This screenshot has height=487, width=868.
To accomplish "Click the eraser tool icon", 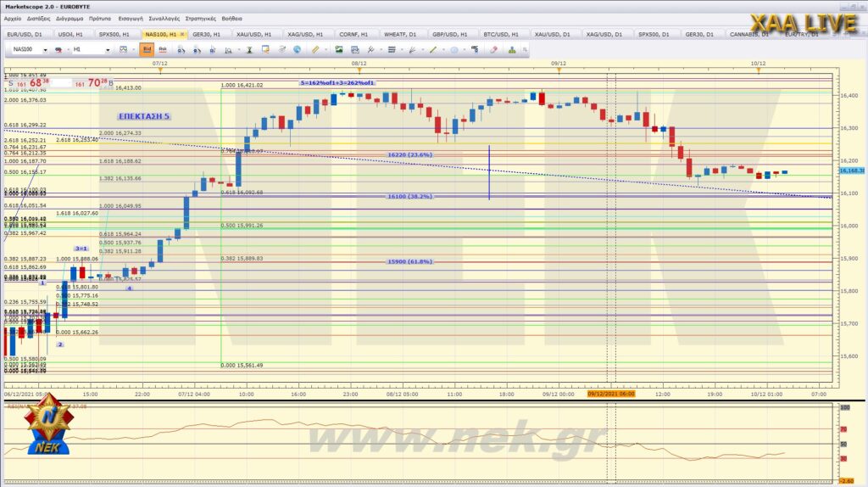I will [x=493, y=50].
